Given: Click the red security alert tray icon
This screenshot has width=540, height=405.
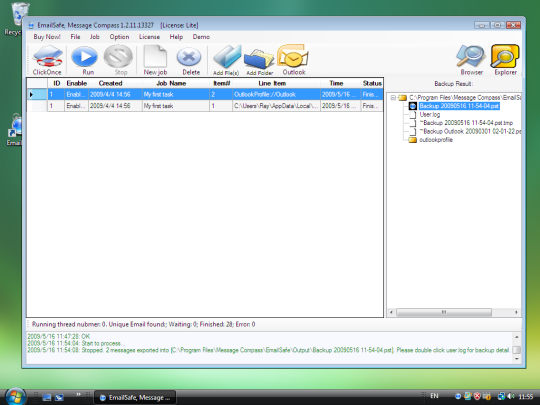Looking at the screenshot, I should click(477, 396).
